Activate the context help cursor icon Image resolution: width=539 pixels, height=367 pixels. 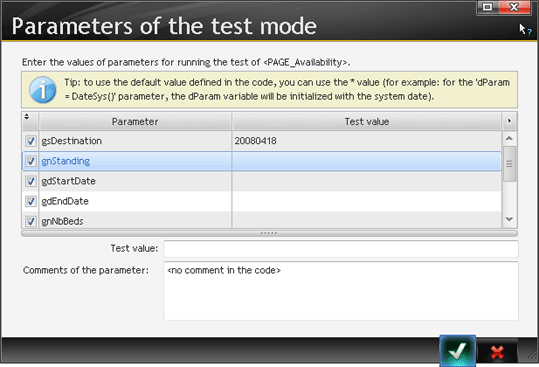(x=525, y=30)
